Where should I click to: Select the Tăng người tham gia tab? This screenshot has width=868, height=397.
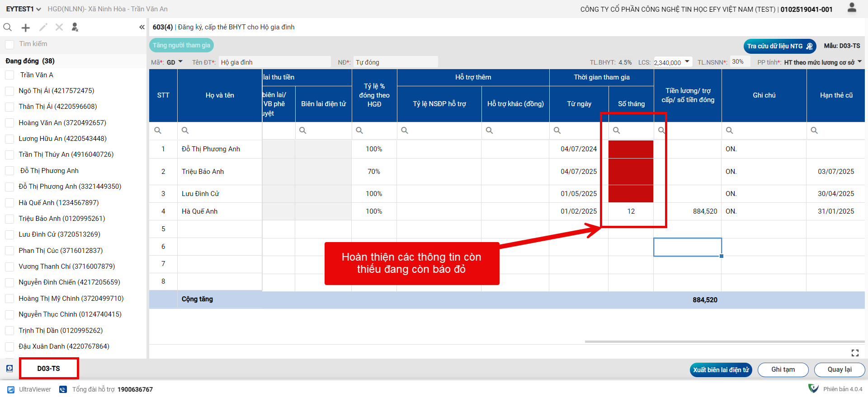181,45
